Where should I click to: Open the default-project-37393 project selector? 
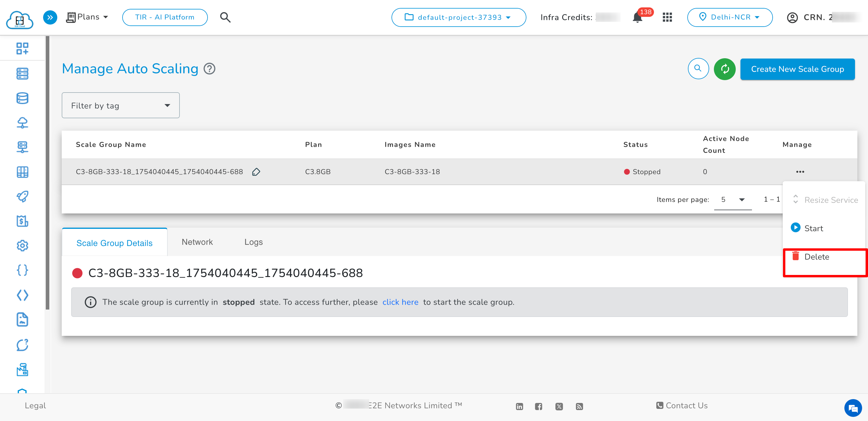458,17
